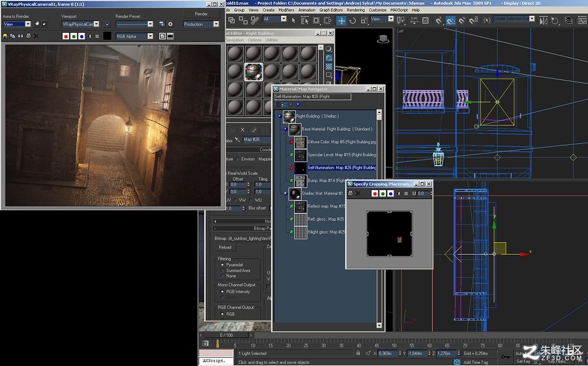Pick the black color swatch in render window
Image resolution: width=588 pixels, height=366 pixels.
pos(107,36)
